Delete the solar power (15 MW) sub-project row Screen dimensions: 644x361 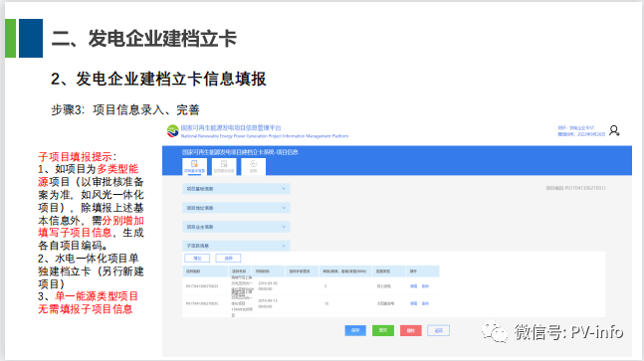pos(425,303)
